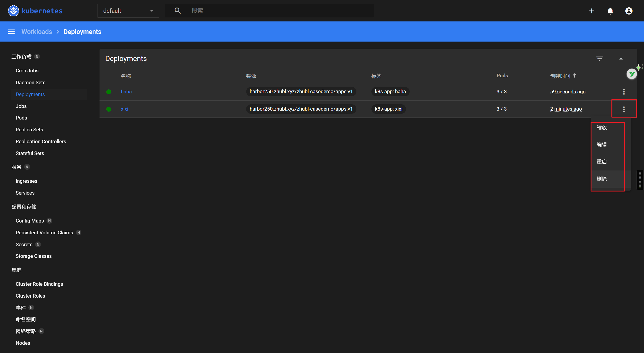Open the user account icon

(x=629, y=11)
